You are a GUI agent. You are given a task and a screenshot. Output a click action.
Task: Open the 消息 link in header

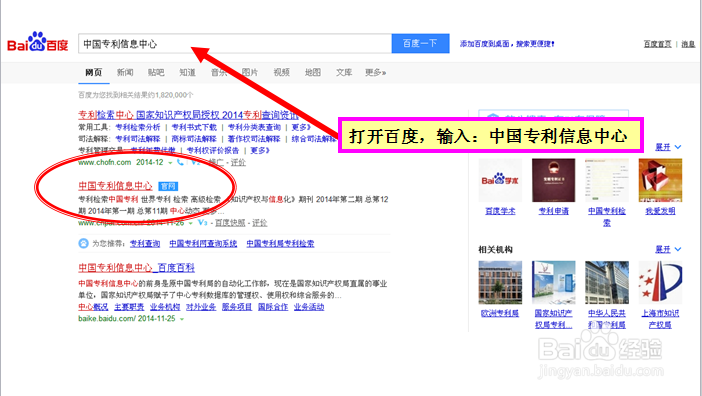click(x=688, y=44)
